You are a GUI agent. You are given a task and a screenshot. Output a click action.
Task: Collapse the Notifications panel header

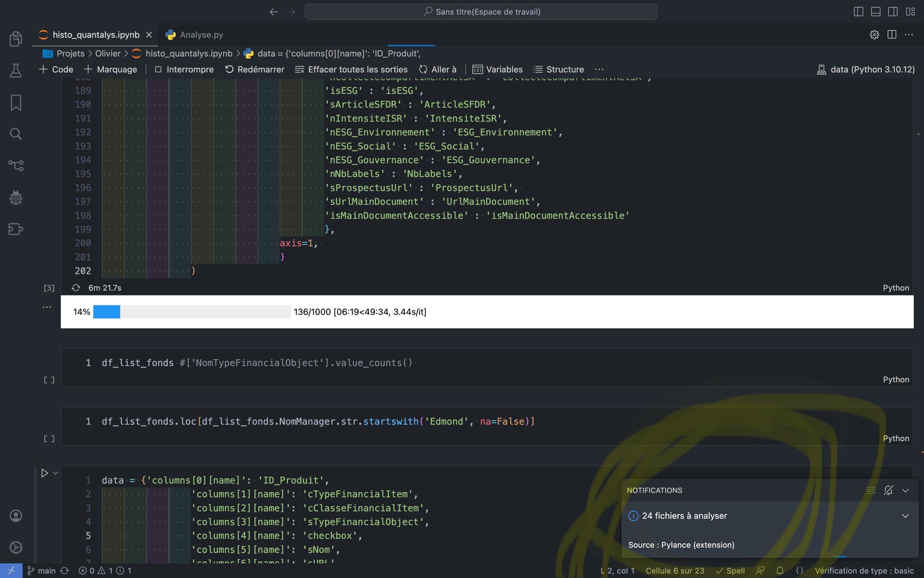coord(905,490)
